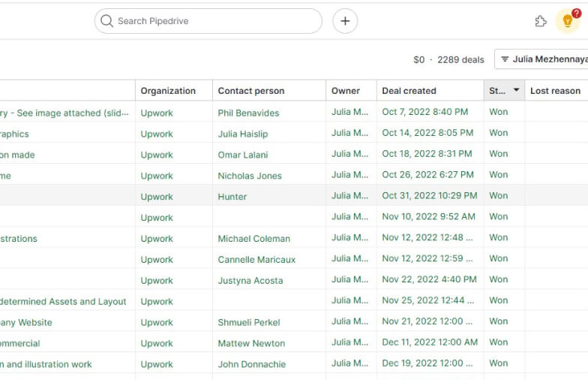The height and width of the screenshot is (380, 588).
Task: Open Omar Lalani contact link
Action: [243, 155]
